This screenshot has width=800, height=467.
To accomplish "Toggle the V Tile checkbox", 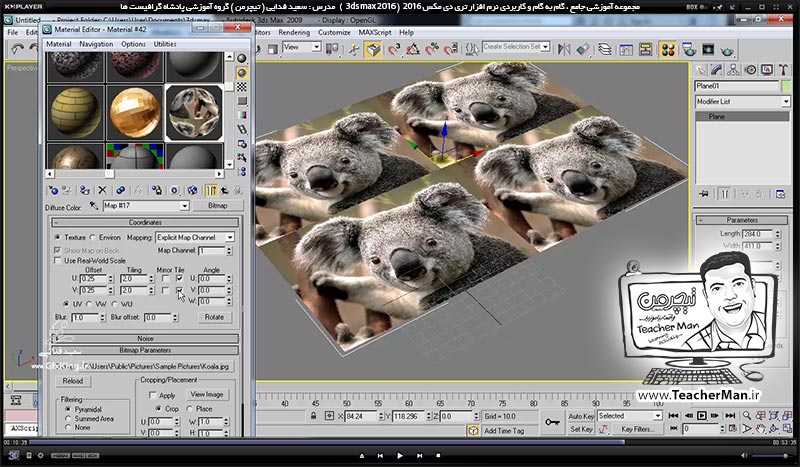I will coord(179,290).
